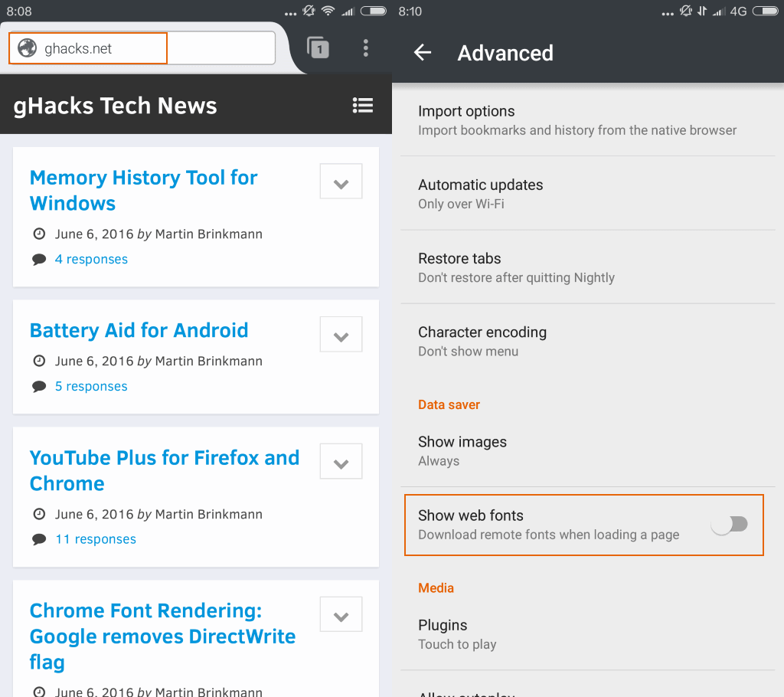Go back from Advanced settings
Viewport: 784px width, 697px height.
coord(423,52)
